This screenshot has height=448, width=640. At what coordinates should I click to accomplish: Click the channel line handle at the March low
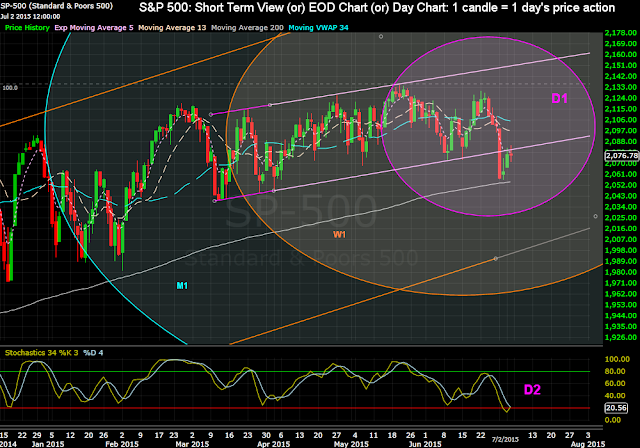[215, 201]
